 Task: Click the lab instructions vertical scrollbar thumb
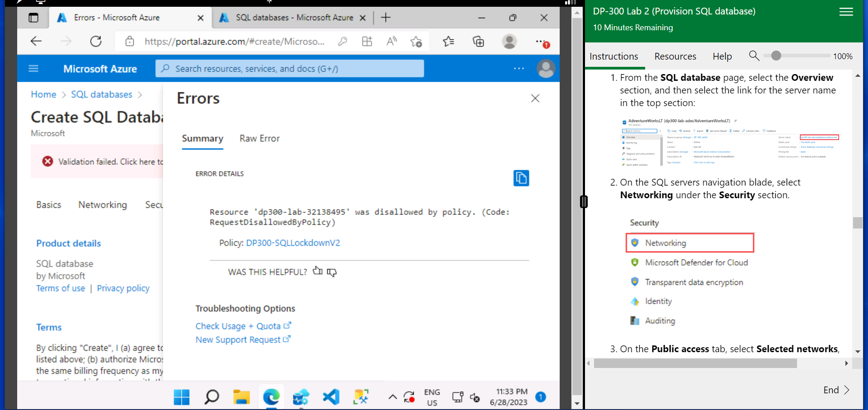pos(858,223)
